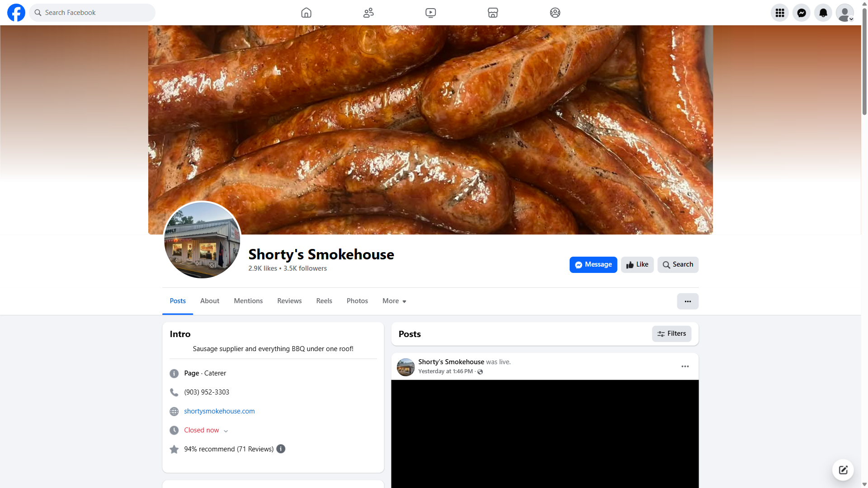Open the Friends icon in top nav
This screenshot has width=868, height=488.
[368, 13]
